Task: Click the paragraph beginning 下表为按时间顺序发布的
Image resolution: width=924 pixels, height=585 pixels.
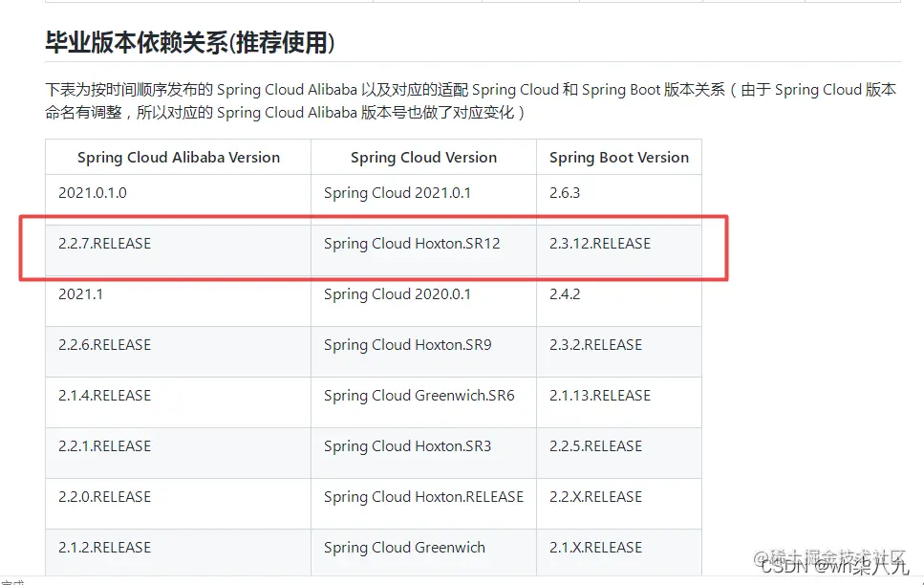Action: click(471, 100)
